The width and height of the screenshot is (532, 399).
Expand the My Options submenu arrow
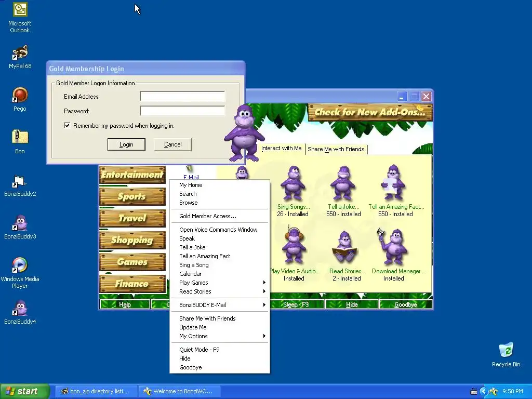click(264, 336)
